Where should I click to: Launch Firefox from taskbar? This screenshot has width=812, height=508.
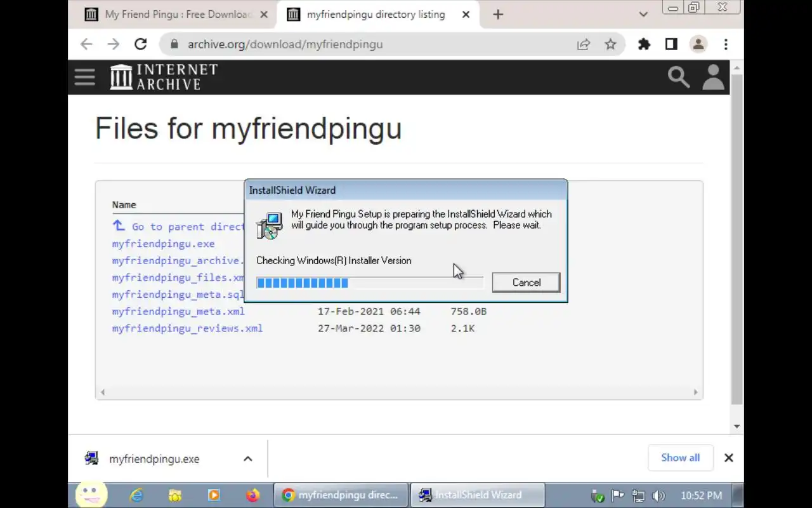pyautogui.click(x=252, y=495)
